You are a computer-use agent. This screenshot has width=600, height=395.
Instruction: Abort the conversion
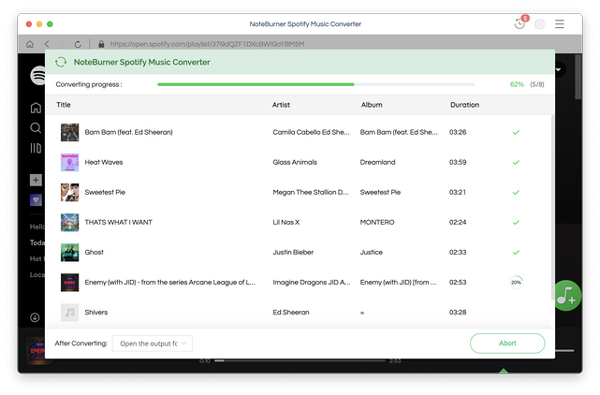(507, 343)
